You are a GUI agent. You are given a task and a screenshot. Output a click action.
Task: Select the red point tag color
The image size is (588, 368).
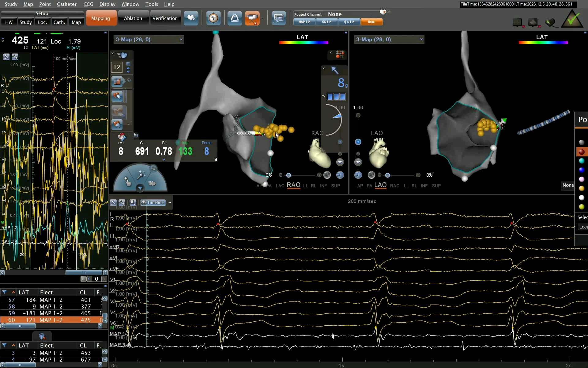tap(581, 151)
